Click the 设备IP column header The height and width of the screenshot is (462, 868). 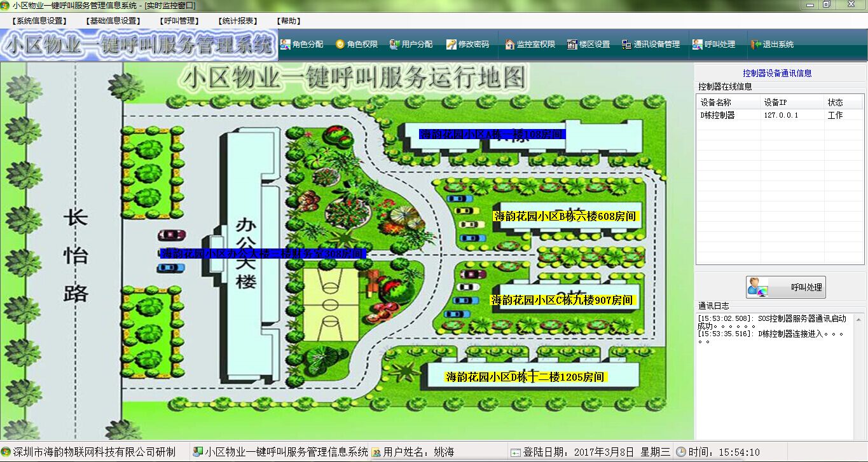click(775, 102)
